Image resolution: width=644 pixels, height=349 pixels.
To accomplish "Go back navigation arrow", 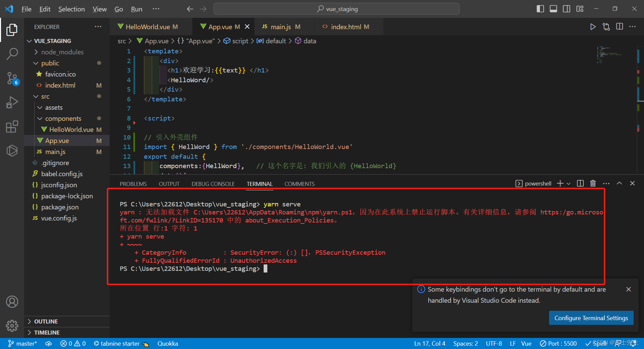I will point(190,9).
